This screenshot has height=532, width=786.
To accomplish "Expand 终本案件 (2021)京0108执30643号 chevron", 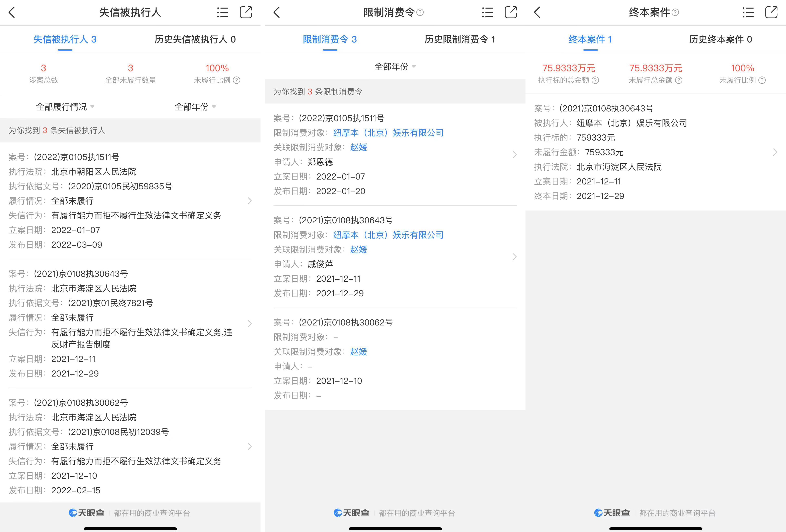I will tap(775, 152).
